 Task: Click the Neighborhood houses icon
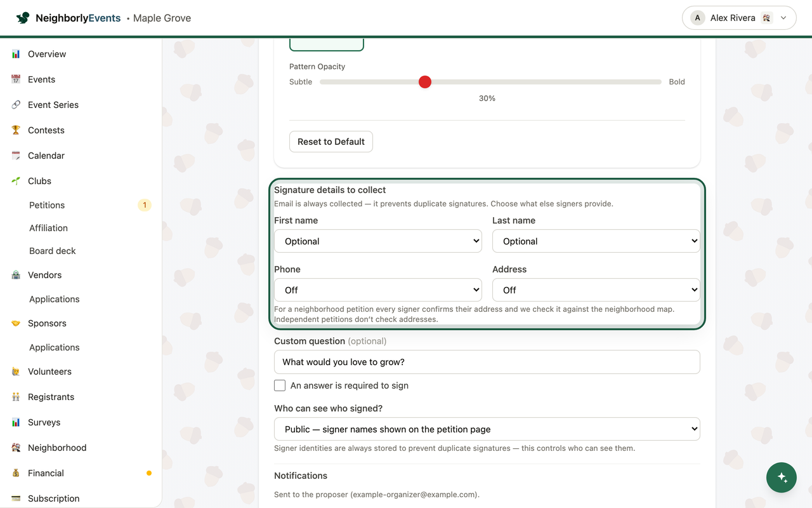click(x=16, y=448)
